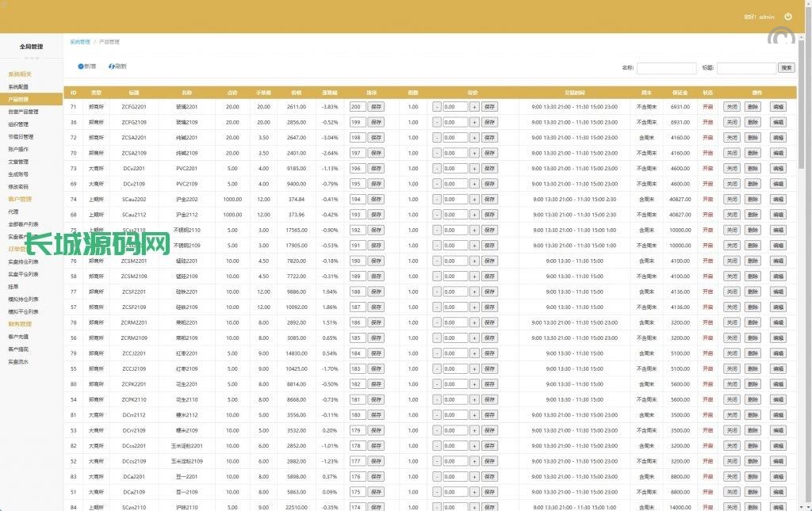
Task: Click plus stepper in ZCFG2201 row
Action: coord(474,107)
